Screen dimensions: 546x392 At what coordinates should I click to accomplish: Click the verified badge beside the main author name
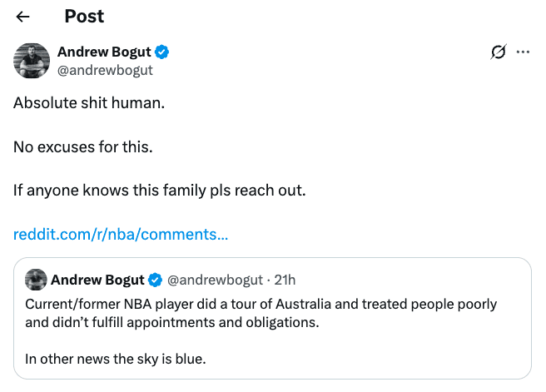pyautogui.click(x=163, y=52)
